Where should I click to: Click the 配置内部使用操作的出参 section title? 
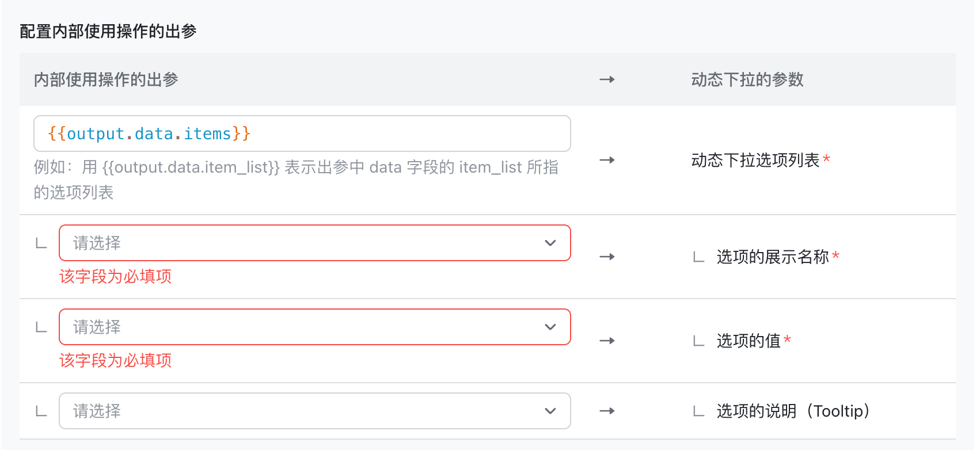click(108, 31)
